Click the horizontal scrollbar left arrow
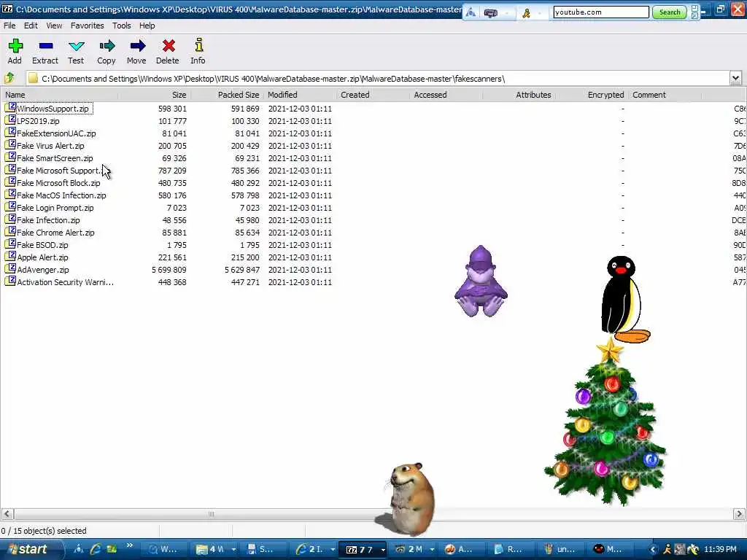Image resolution: width=747 pixels, height=560 pixels. click(x=7, y=514)
